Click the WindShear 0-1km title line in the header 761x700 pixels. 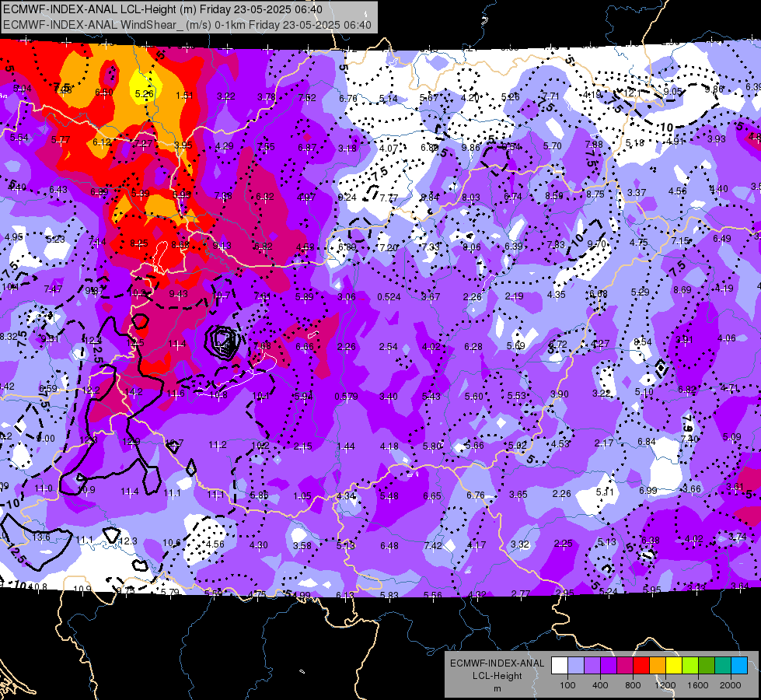[x=187, y=25]
